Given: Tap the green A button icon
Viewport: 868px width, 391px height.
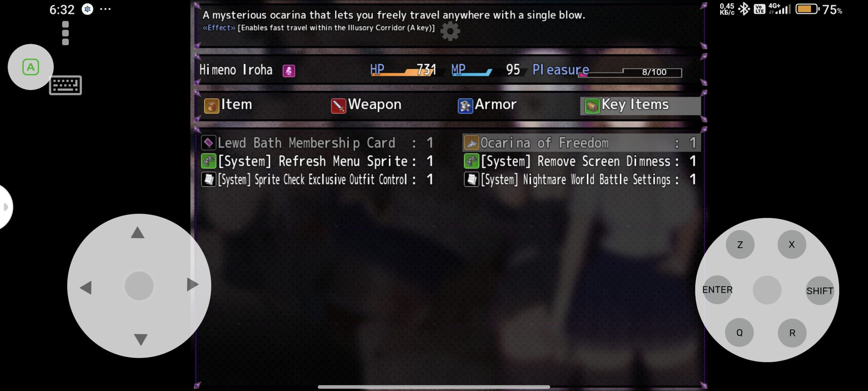Looking at the screenshot, I should click(31, 67).
